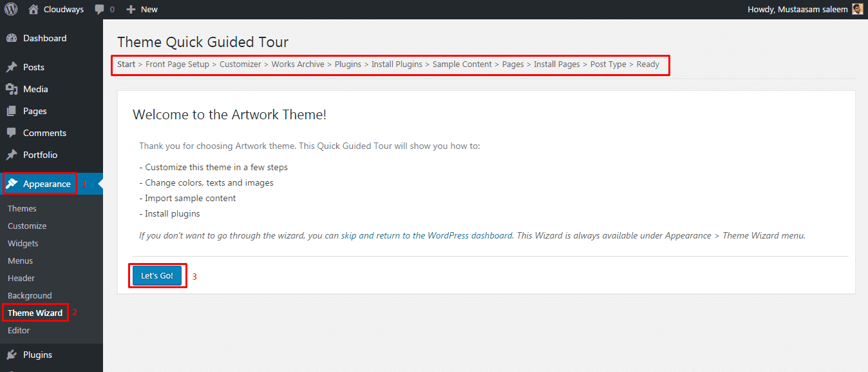868x372 pixels.
Task: Click the user avatar thumbnail
Action: tap(857, 9)
